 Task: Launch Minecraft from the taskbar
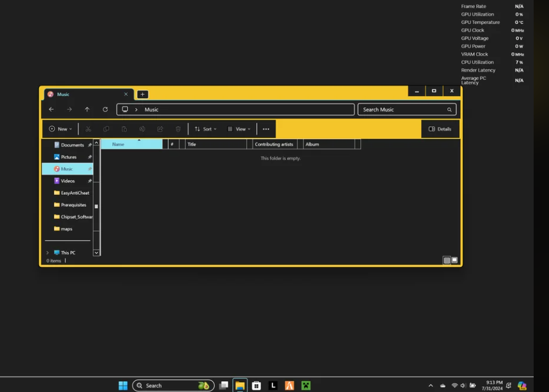306,385
